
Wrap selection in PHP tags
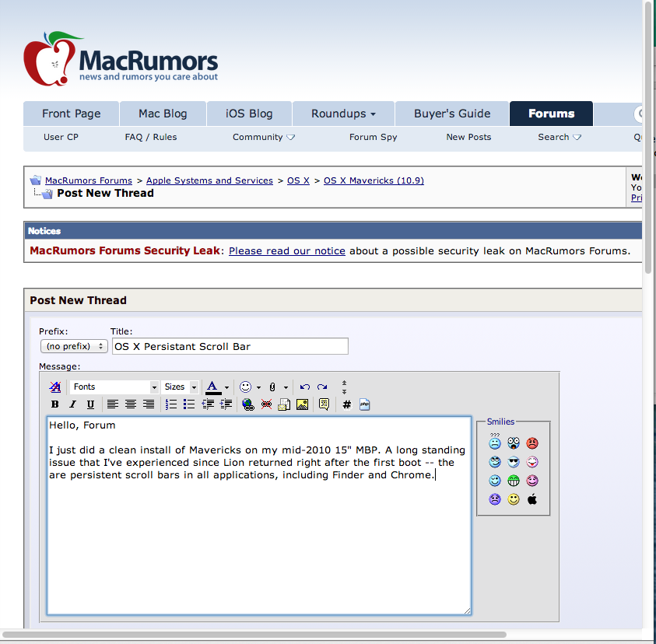(365, 404)
